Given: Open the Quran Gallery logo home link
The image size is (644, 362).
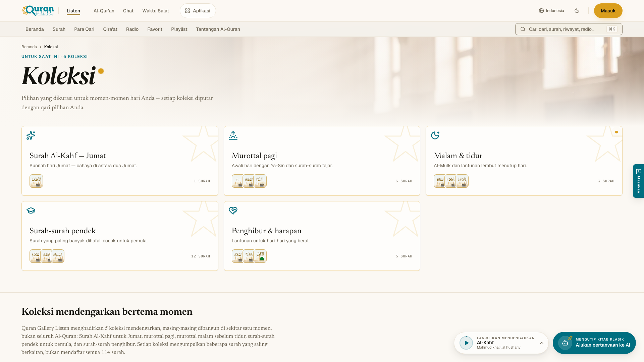Looking at the screenshot, I should pos(38,11).
